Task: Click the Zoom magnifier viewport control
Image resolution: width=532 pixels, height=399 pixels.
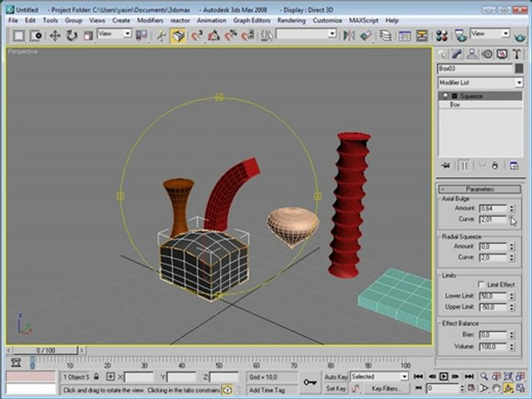Action: click(x=484, y=376)
